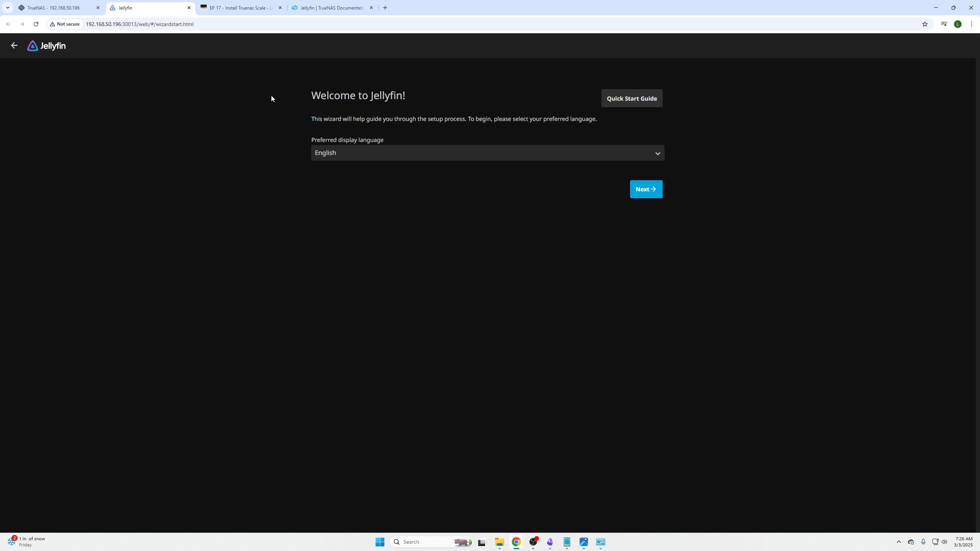Click the page vertical scrollbar
The width and height of the screenshot is (980, 551).
(978, 283)
